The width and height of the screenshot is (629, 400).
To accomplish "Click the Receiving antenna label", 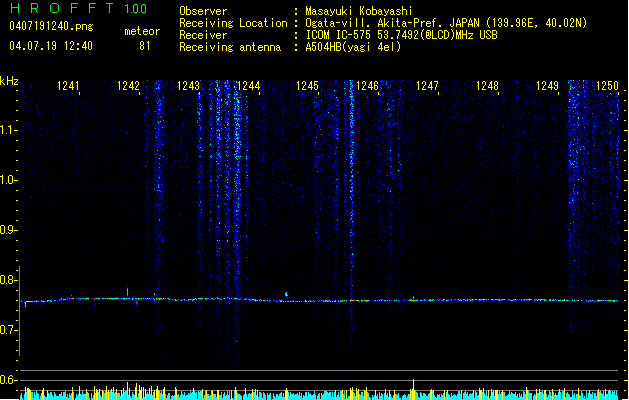I will click(230, 47).
